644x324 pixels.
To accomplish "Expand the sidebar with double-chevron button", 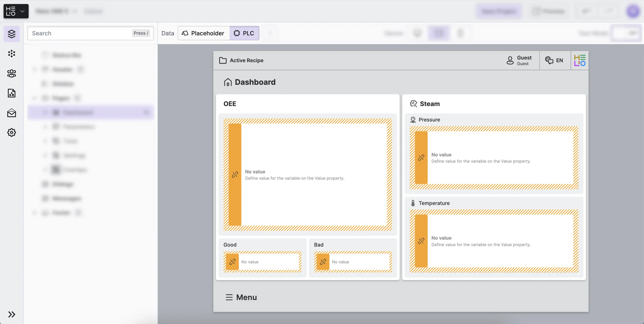I will coord(11,314).
